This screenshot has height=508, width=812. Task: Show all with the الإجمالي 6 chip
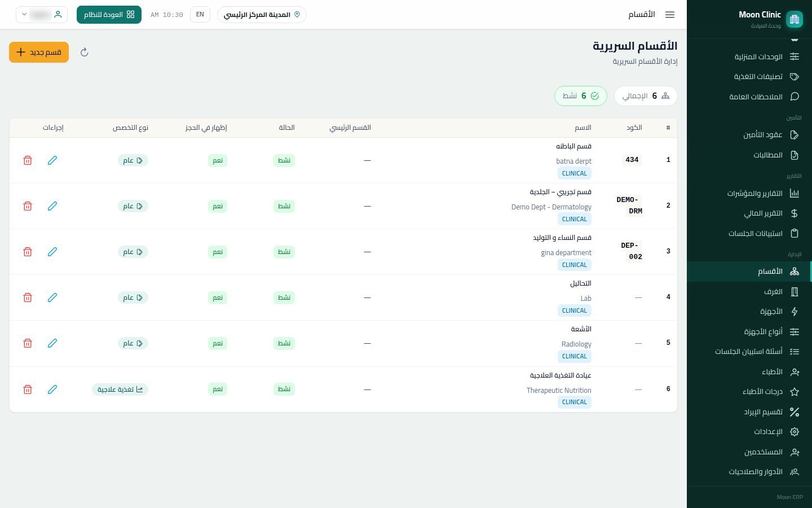[x=646, y=96]
